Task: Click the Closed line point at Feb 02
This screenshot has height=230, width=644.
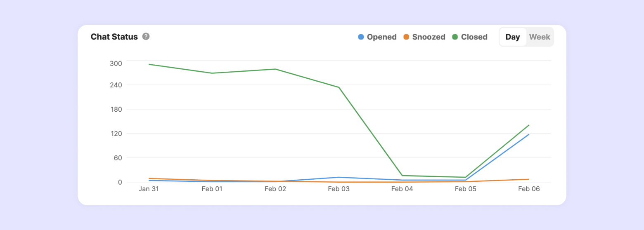Action: pyautogui.click(x=275, y=69)
